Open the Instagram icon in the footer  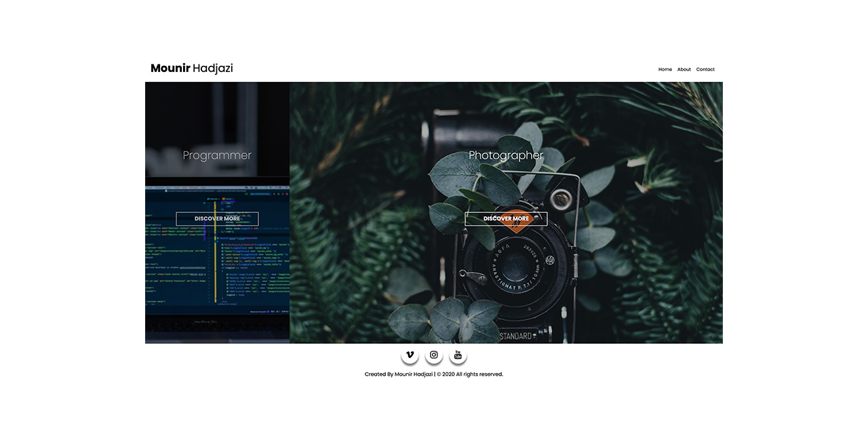click(x=433, y=354)
